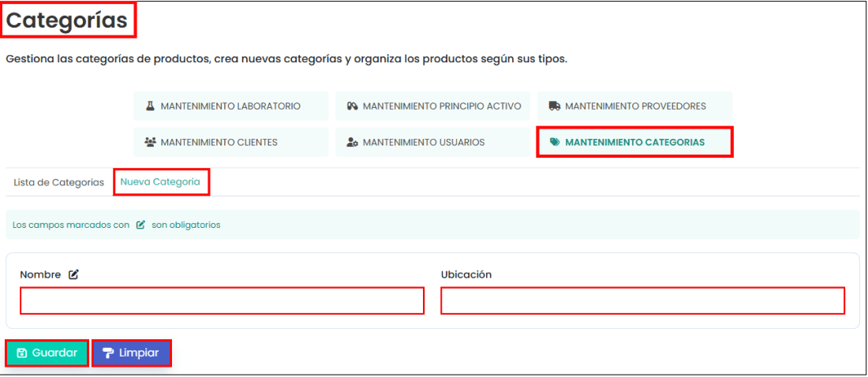Click the flask icon for Mantenimiento Laboratorio
Viewport: 868px width, 377px height.
(x=149, y=106)
